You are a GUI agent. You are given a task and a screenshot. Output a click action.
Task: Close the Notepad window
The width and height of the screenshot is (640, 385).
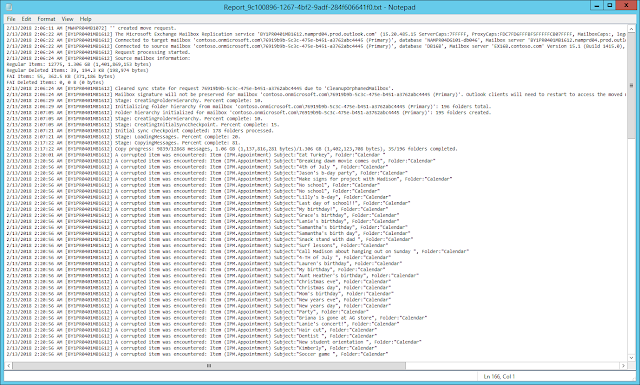point(627,5)
